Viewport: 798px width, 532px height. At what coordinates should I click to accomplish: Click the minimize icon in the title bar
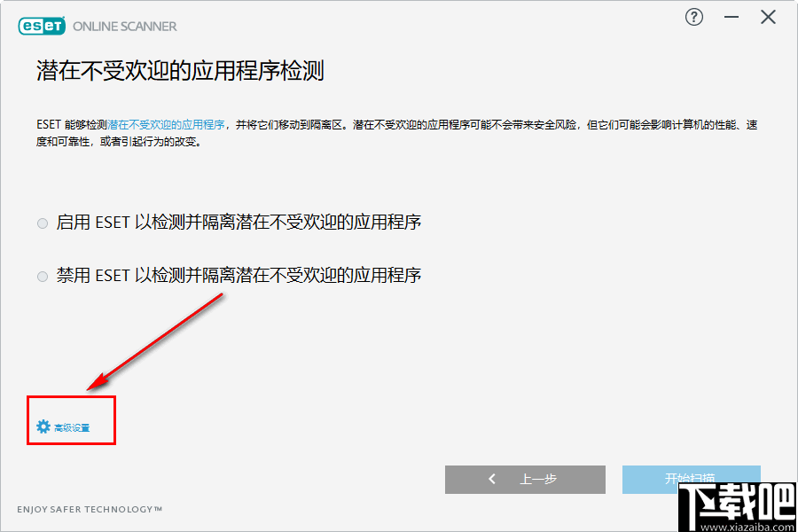(x=731, y=16)
